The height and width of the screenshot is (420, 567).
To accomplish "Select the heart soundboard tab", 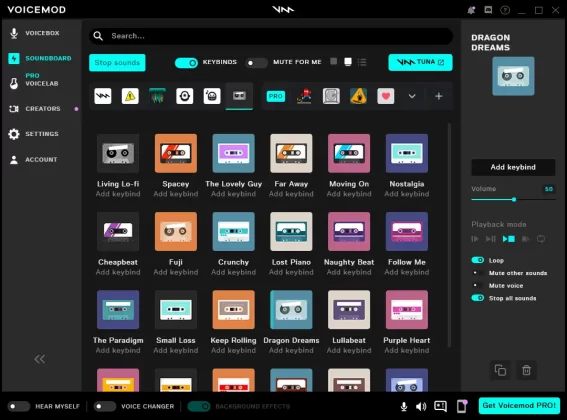I will (386, 96).
